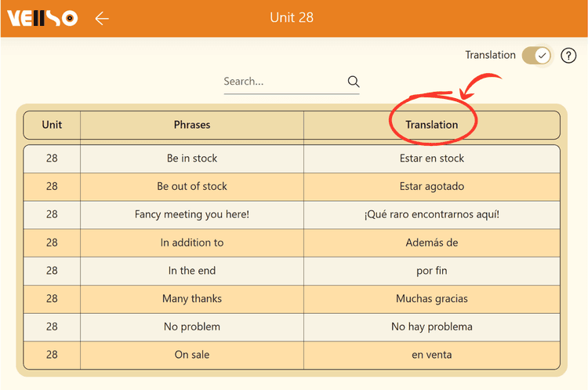The width and height of the screenshot is (588, 390).
Task: Select the phrase 'Be out of stock'
Action: pos(192,187)
